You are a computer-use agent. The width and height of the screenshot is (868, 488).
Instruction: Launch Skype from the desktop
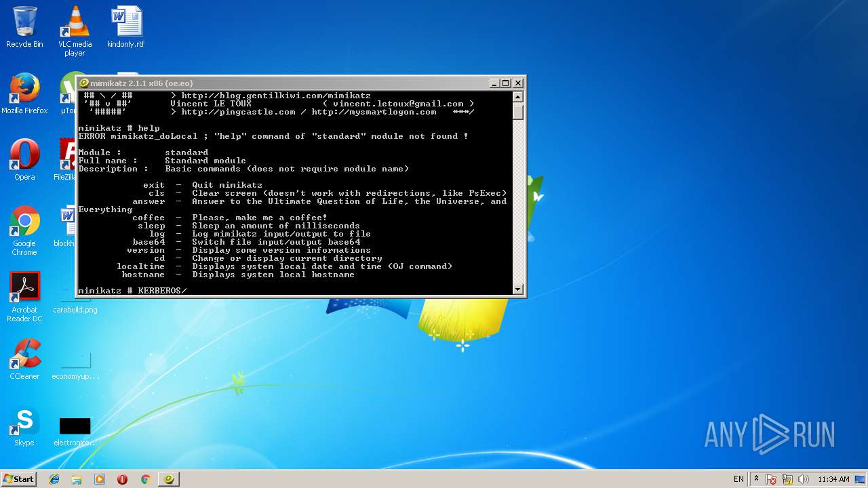[x=24, y=426]
